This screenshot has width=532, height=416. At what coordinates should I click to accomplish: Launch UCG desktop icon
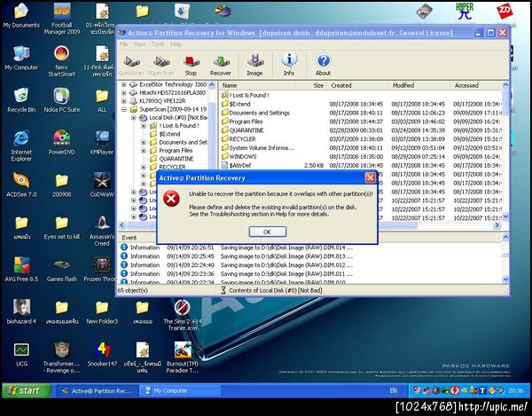tap(21, 354)
